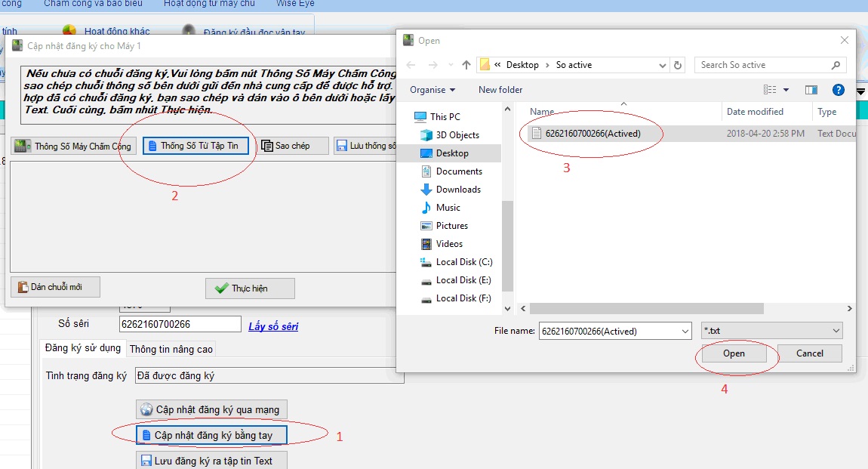The height and width of the screenshot is (469, 868).
Task: Click the Open button in dialog
Action: (734, 353)
